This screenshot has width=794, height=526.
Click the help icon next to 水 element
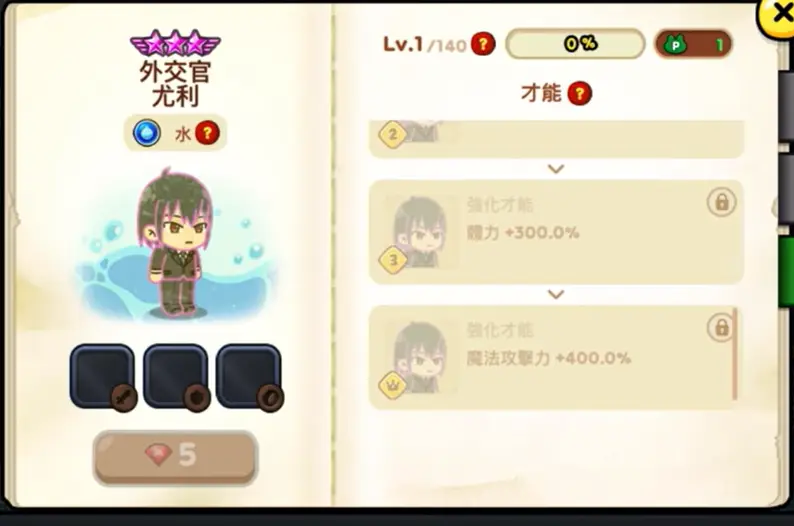click(x=207, y=133)
